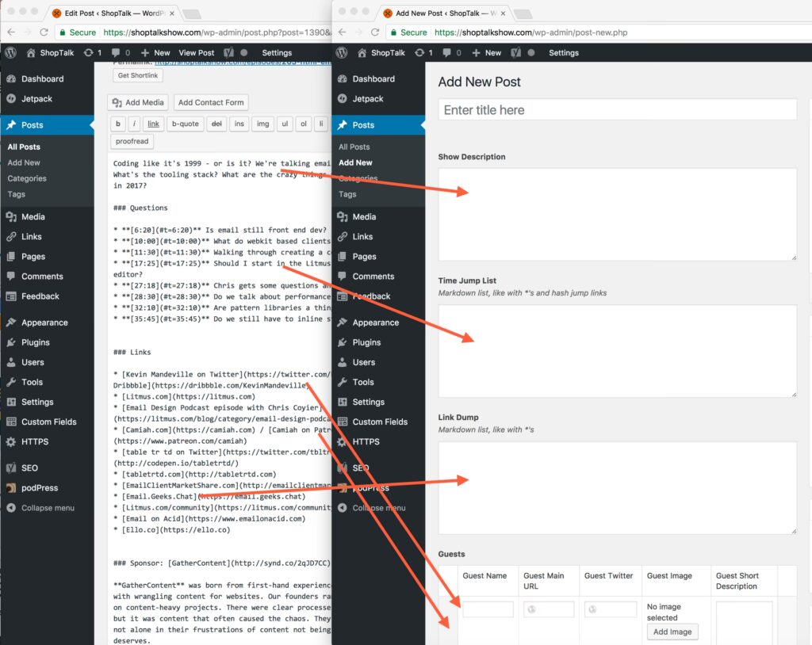
Task: Click the Enter title here field
Action: (x=617, y=110)
